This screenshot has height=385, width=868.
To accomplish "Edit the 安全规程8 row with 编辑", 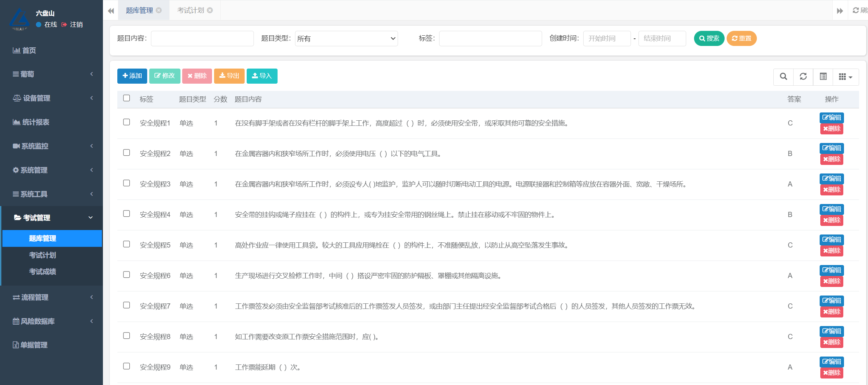I will (x=832, y=331).
